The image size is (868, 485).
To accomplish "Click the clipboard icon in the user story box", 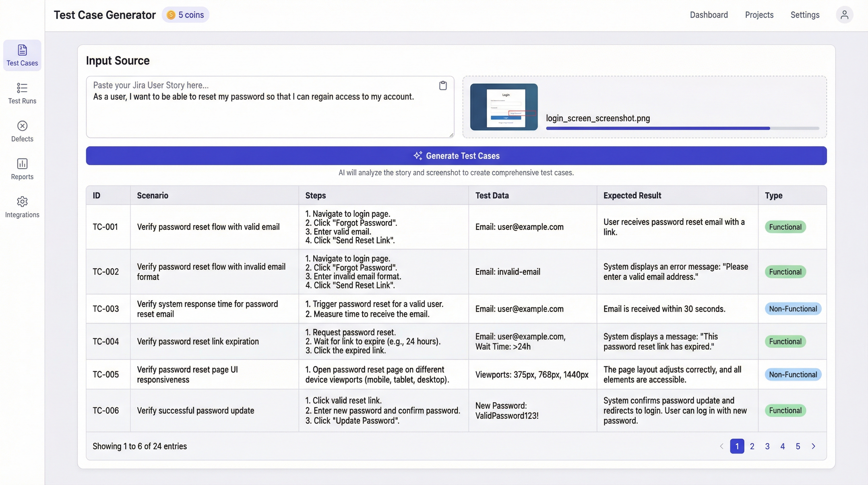I will click(443, 85).
